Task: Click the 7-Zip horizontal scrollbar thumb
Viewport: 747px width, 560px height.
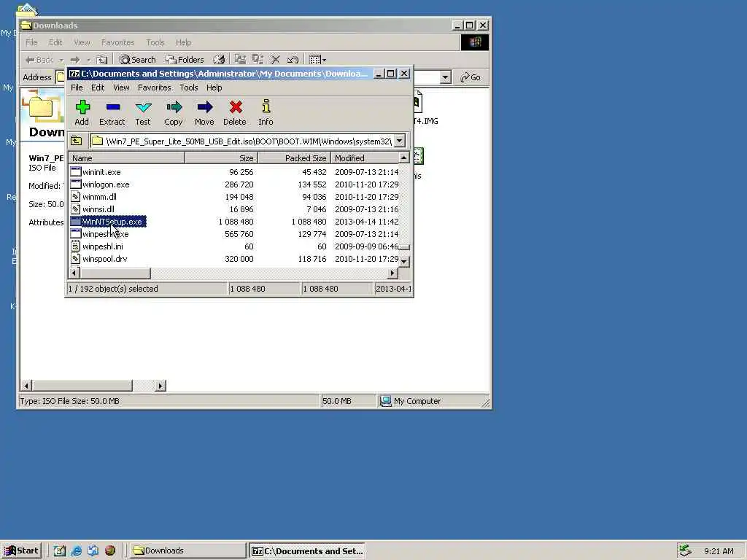Action: click(115, 273)
